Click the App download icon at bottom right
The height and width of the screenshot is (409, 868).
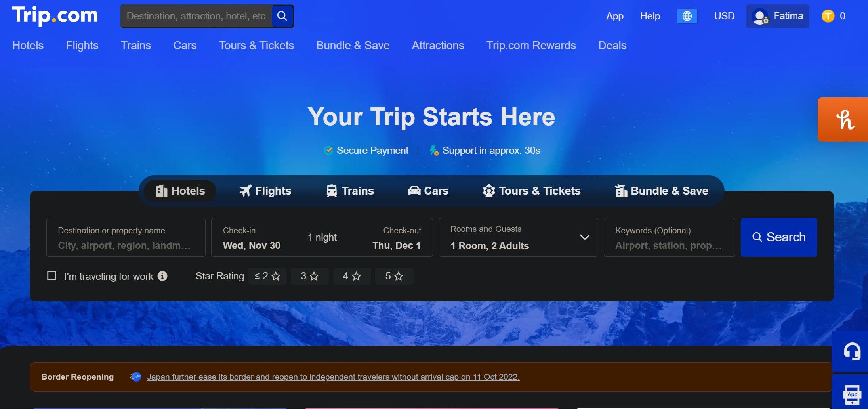pyautogui.click(x=852, y=394)
